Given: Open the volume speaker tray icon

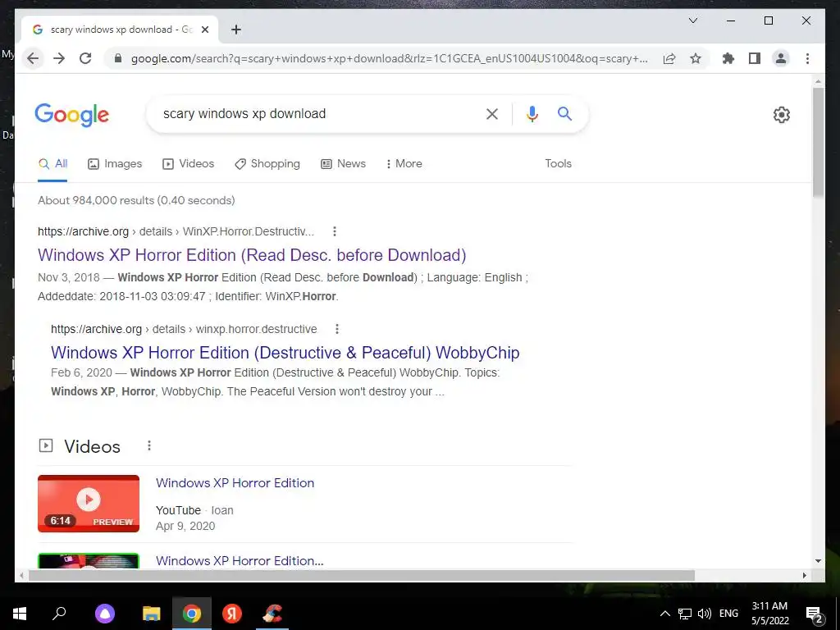Looking at the screenshot, I should pos(705,614).
